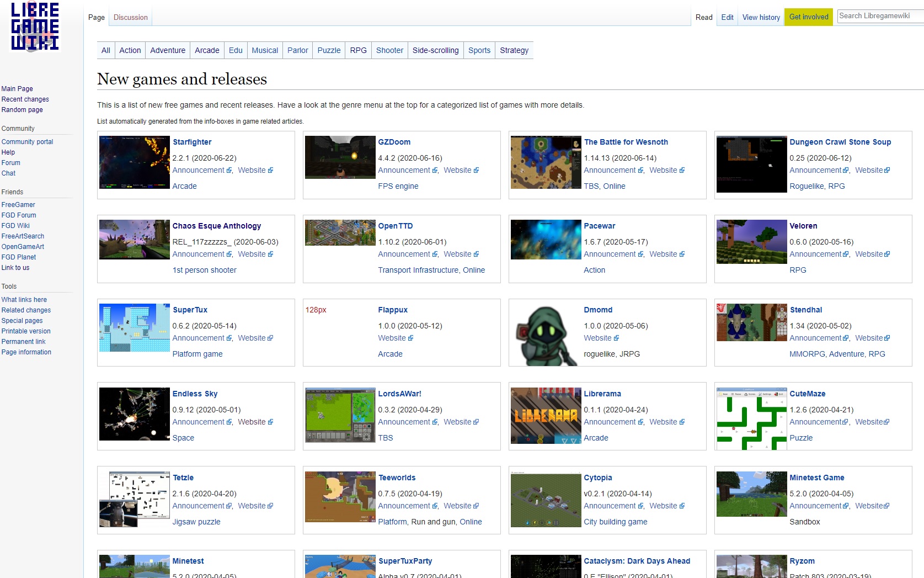Image resolution: width=924 pixels, height=578 pixels.
Task: Open the Tetzle screenshot thumbnail
Action: click(135, 499)
